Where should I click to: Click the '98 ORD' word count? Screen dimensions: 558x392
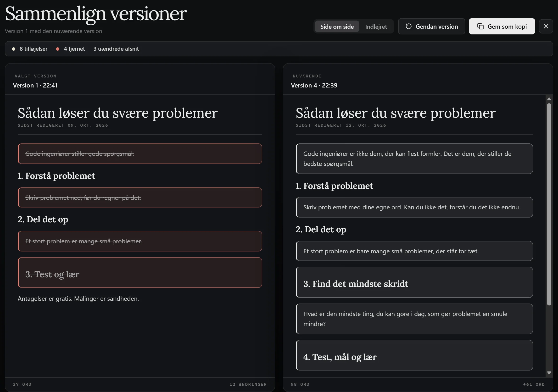(x=300, y=384)
